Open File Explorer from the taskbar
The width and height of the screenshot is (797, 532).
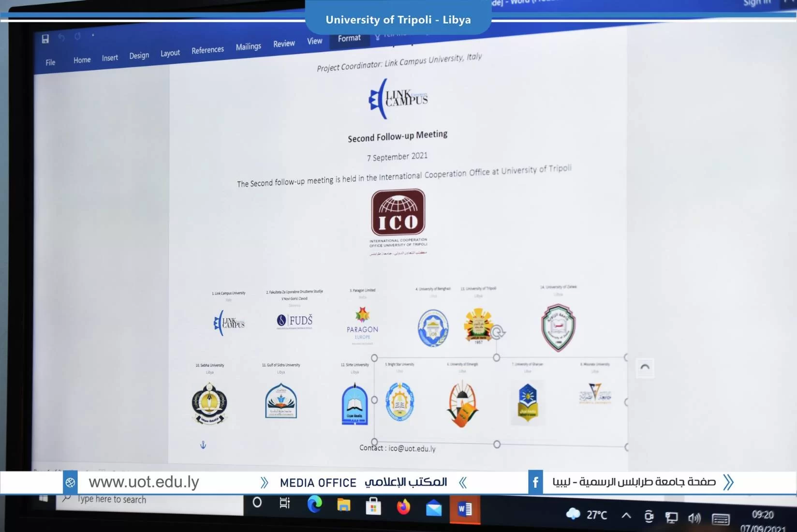pos(343,506)
